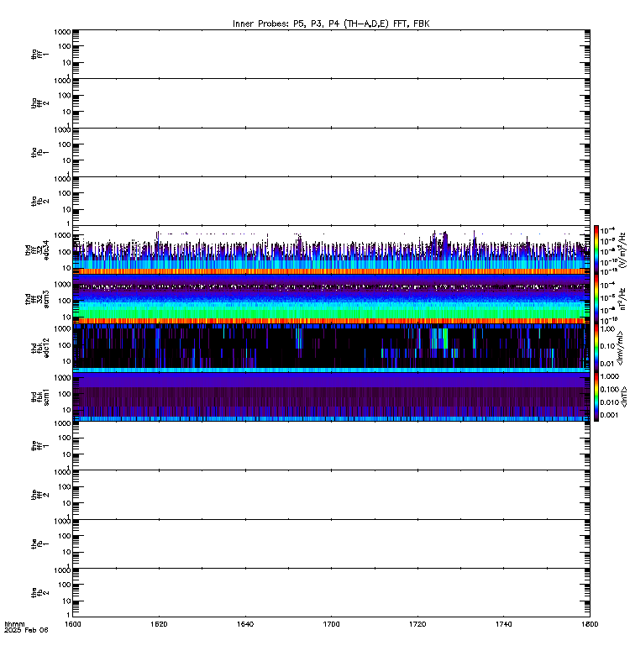Click the 100 tick of the thd fbk edc12 axis
The height and width of the screenshot is (672, 630).
(x=65, y=345)
